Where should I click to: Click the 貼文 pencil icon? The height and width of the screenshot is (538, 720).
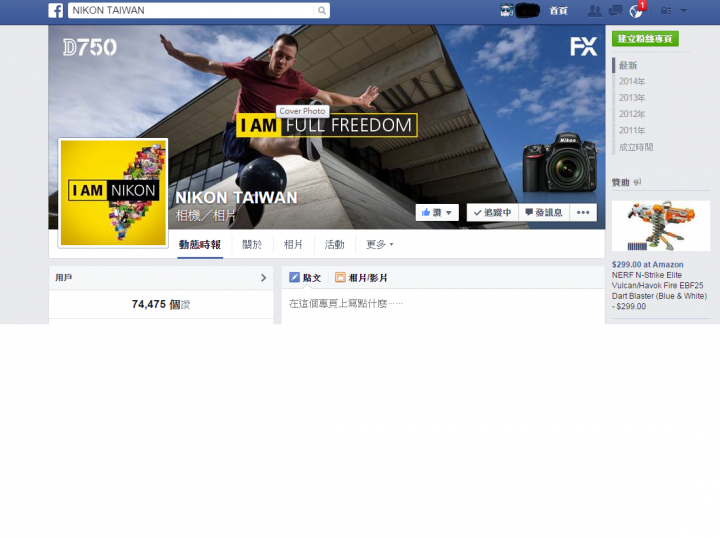(294, 277)
